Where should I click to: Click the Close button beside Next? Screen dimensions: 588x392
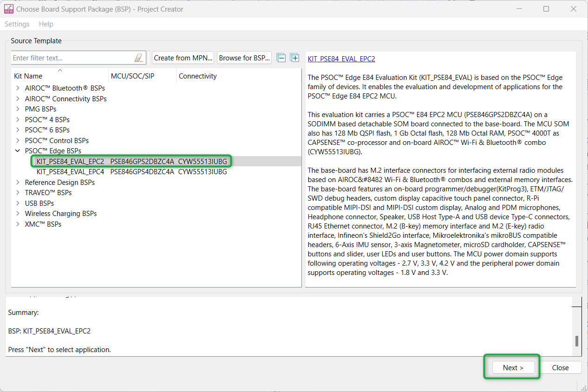coord(560,367)
